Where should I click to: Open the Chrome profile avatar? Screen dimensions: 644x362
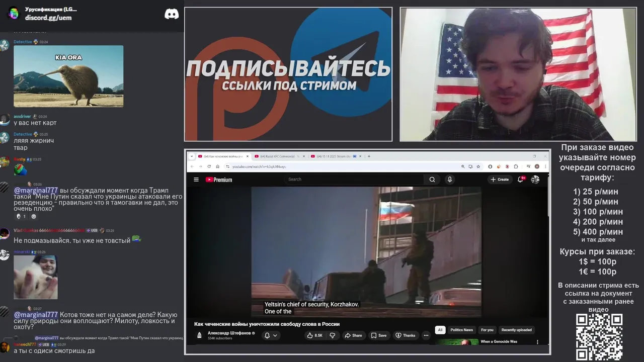click(537, 166)
